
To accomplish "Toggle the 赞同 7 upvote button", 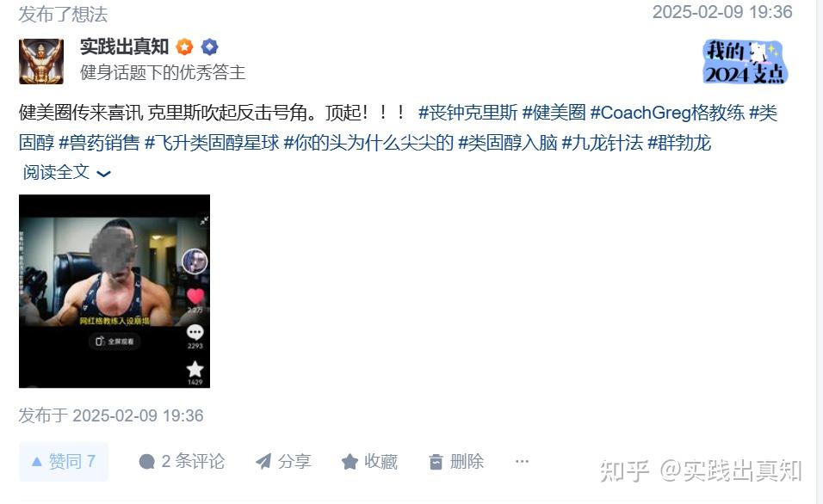I will click(x=64, y=462).
